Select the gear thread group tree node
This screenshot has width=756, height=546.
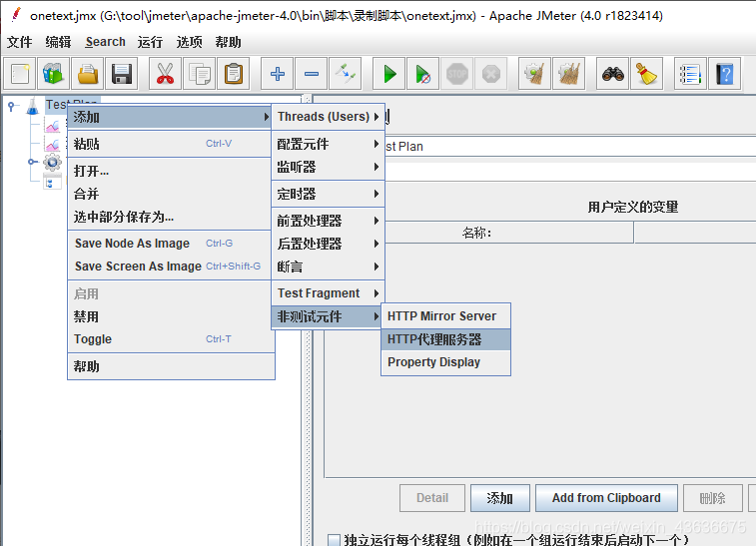(52, 162)
